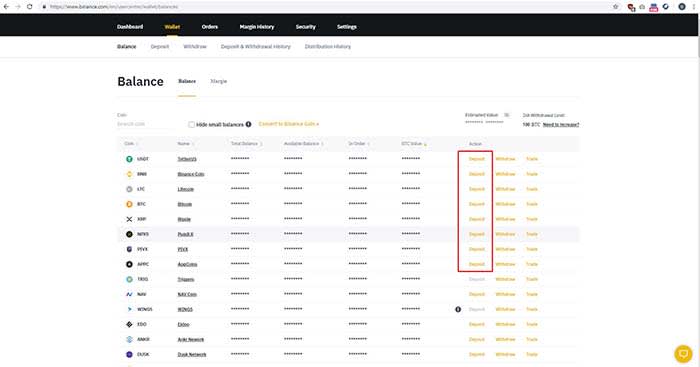Open the yellow chat support bubble

683,354
